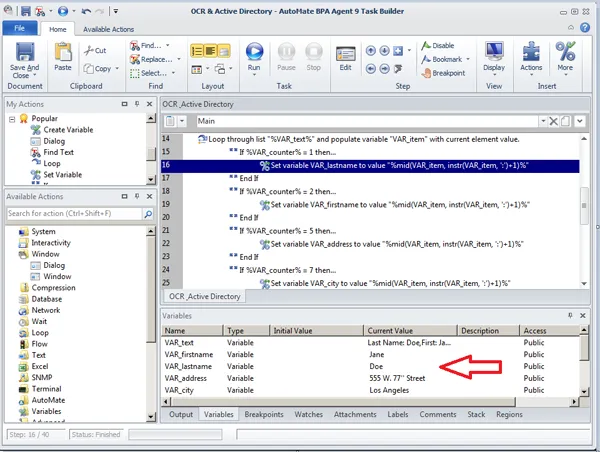
Task: Pin the Variables panel with pushpin
Action: [x=572, y=315]
